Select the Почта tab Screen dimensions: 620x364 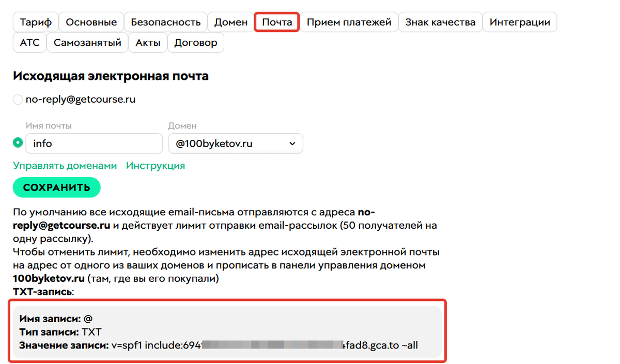277,22
